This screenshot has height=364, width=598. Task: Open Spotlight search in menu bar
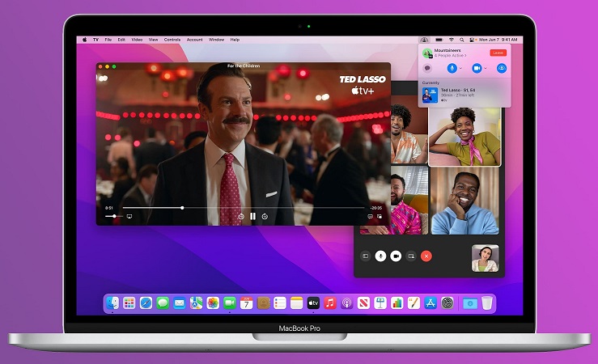click(462, 40)
